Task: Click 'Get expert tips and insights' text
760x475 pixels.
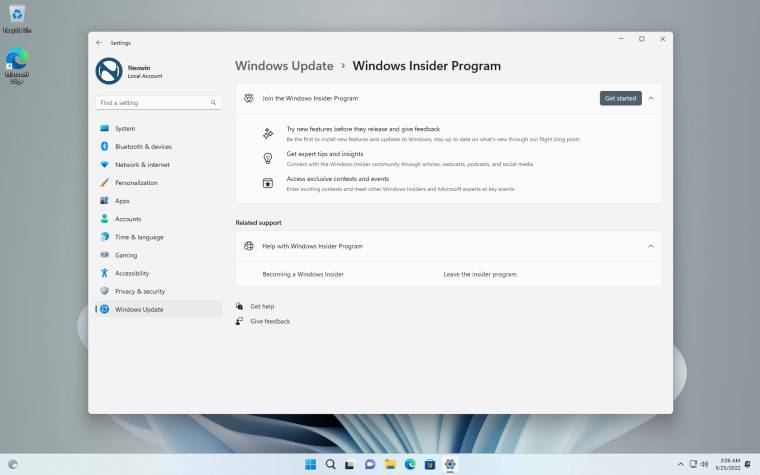Action: [325, 154]
